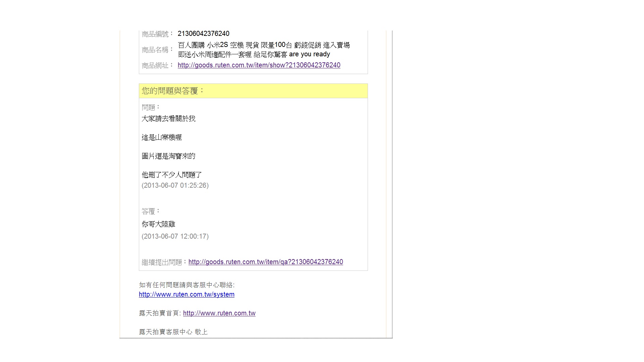
Task: Click the signature 露天拍賣客服中心 敬上
Action: coord(173,332)
